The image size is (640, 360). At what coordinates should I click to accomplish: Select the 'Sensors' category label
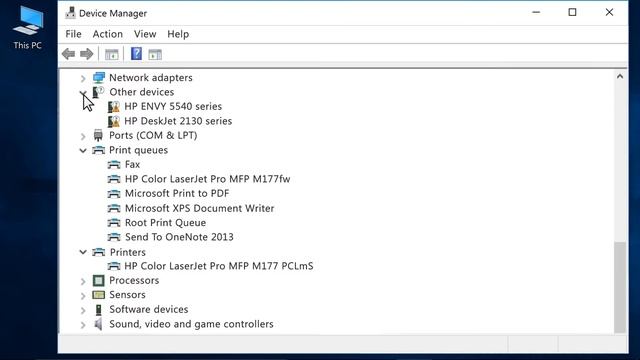[x=127, y=295]
